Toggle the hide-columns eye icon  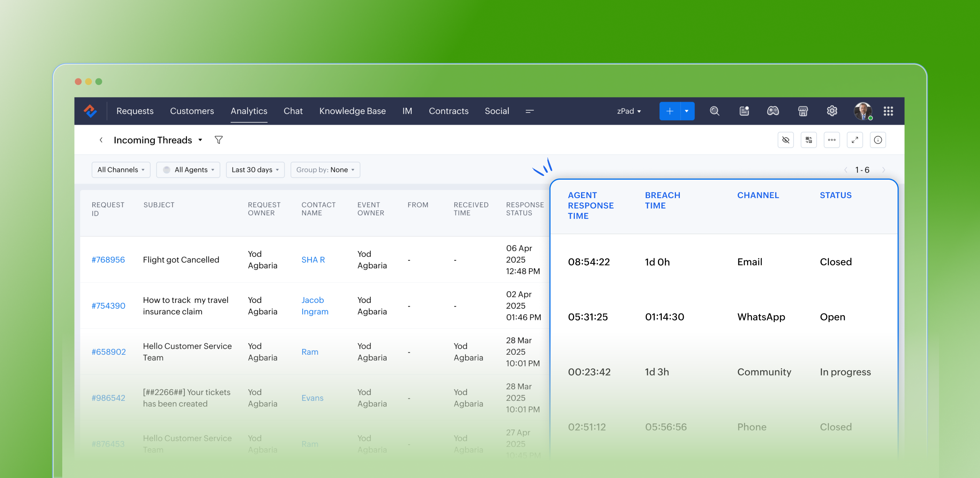786,140
